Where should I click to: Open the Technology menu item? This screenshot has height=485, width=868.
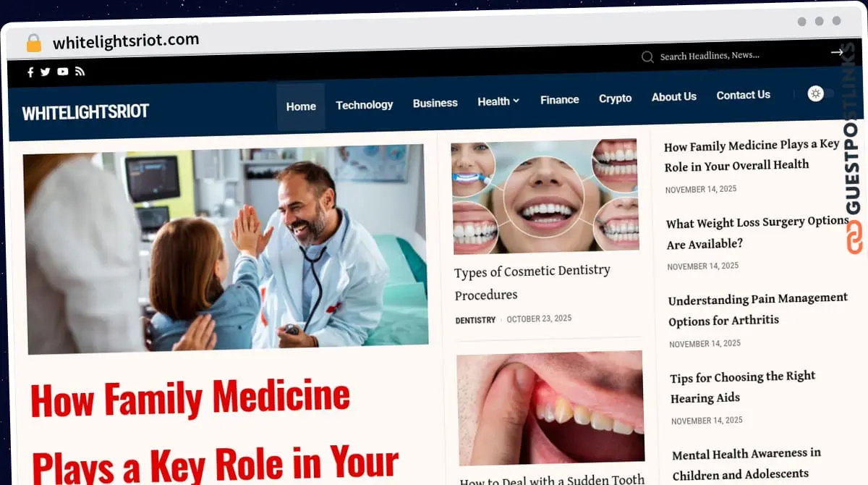click(x=365, y=105)
